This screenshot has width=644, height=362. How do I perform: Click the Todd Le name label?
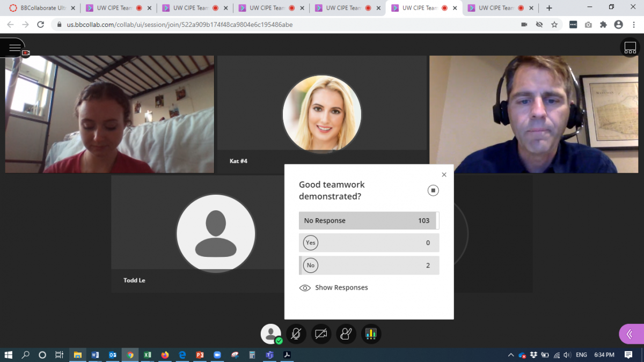(134, 280)
